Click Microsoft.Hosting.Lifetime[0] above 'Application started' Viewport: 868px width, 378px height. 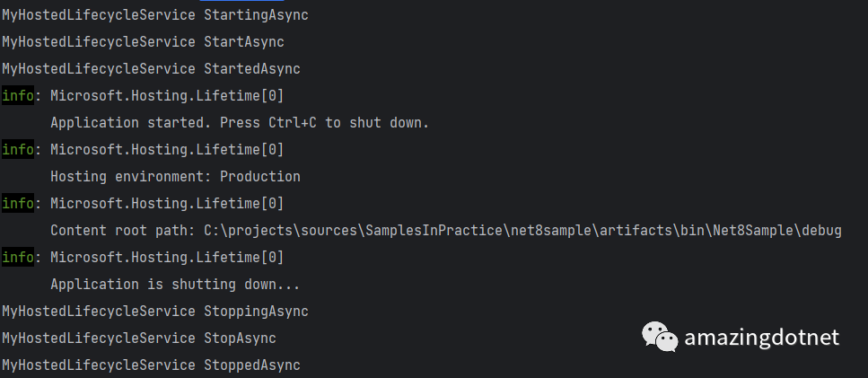click(x=167, y=96)
